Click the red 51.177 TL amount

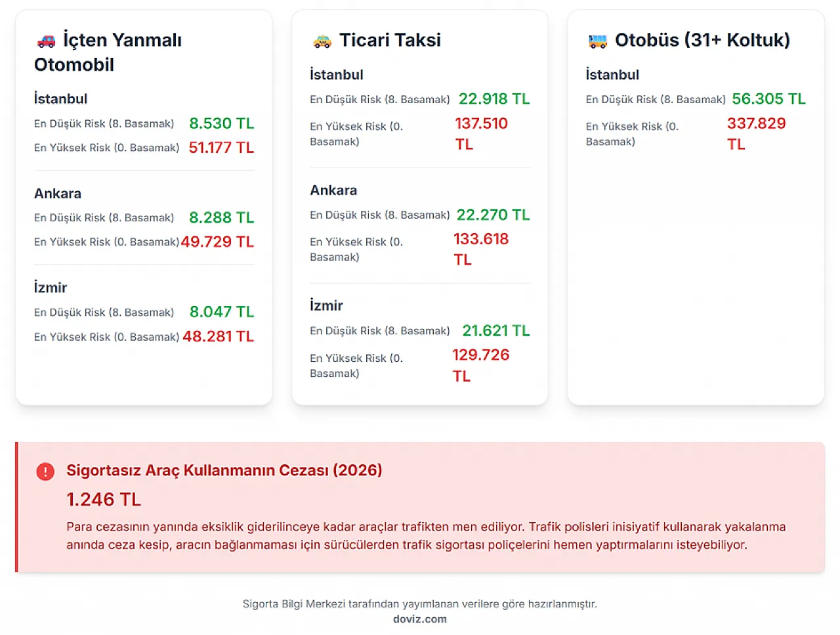pyautogui.click(x=221, y=148)
